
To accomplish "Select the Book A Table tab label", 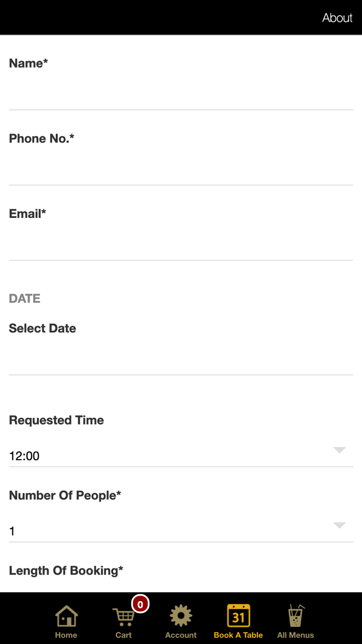I will click(238, 635).
